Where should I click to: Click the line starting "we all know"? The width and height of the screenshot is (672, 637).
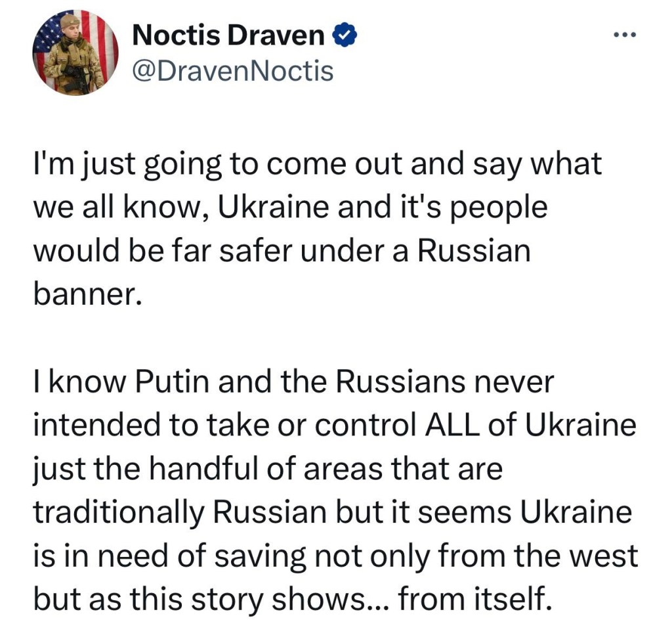289,208
